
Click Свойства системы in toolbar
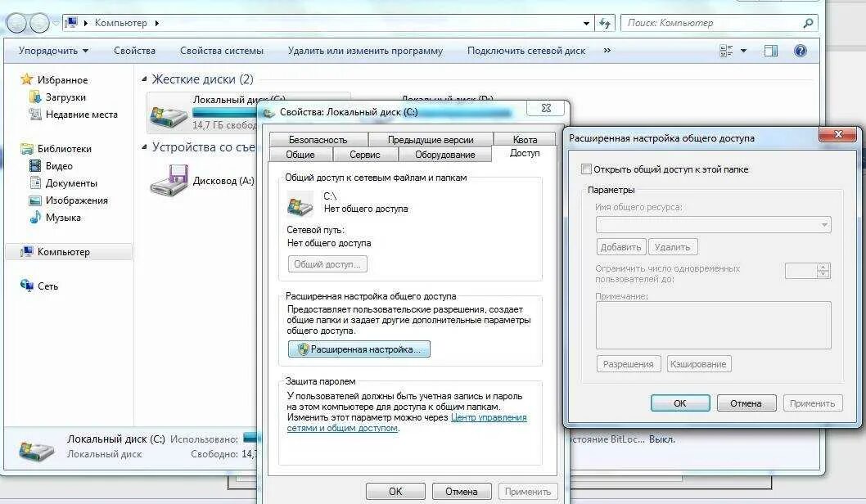pyautogui.click(x=222, y=51)
